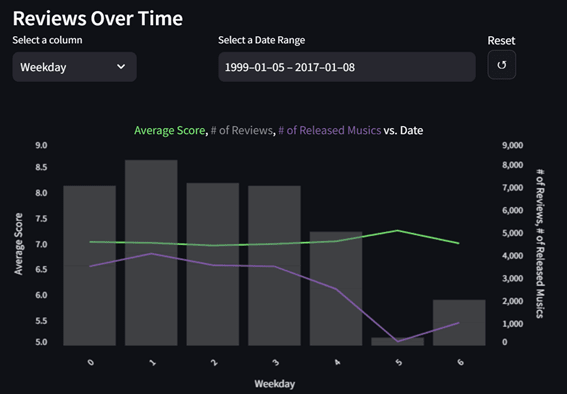
Task: Click the 8.5 tick on left axis
Action: (x=41, y=167)
